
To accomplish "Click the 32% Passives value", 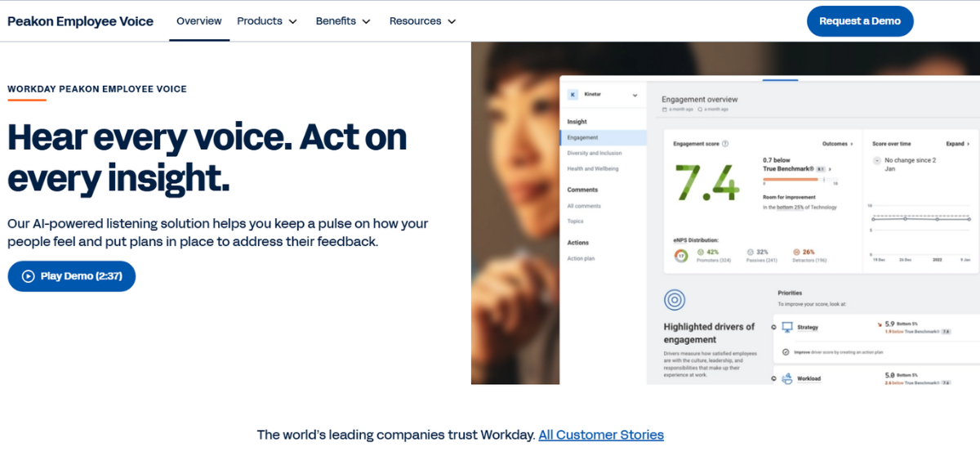I will pos(762,253).
